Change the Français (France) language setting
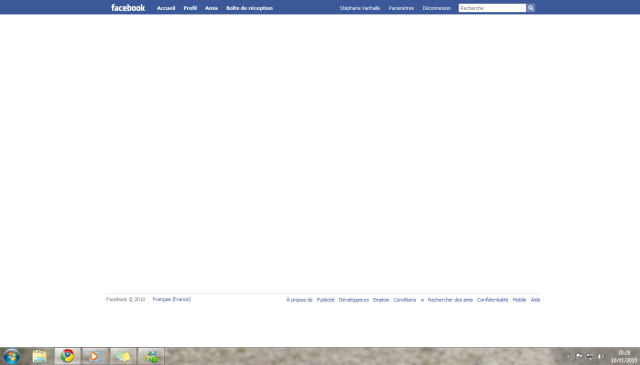Viewport: 640px width, 365px height. (171, 299)
